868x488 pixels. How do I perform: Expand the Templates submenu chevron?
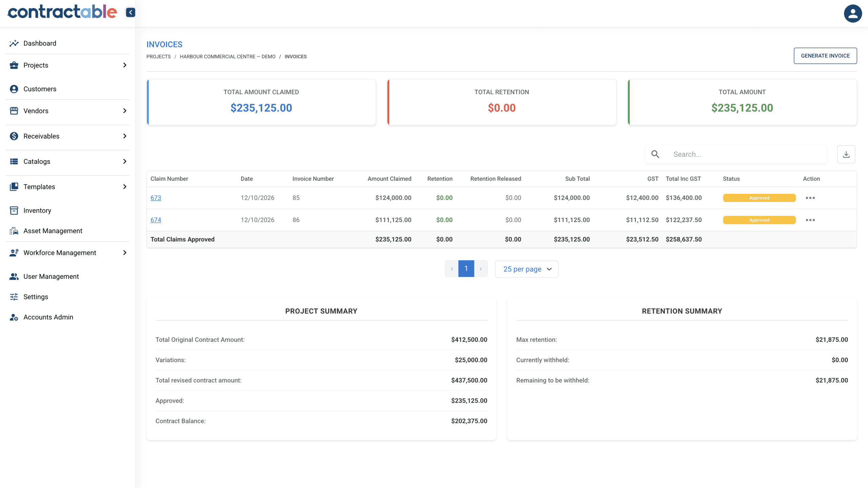125,187
